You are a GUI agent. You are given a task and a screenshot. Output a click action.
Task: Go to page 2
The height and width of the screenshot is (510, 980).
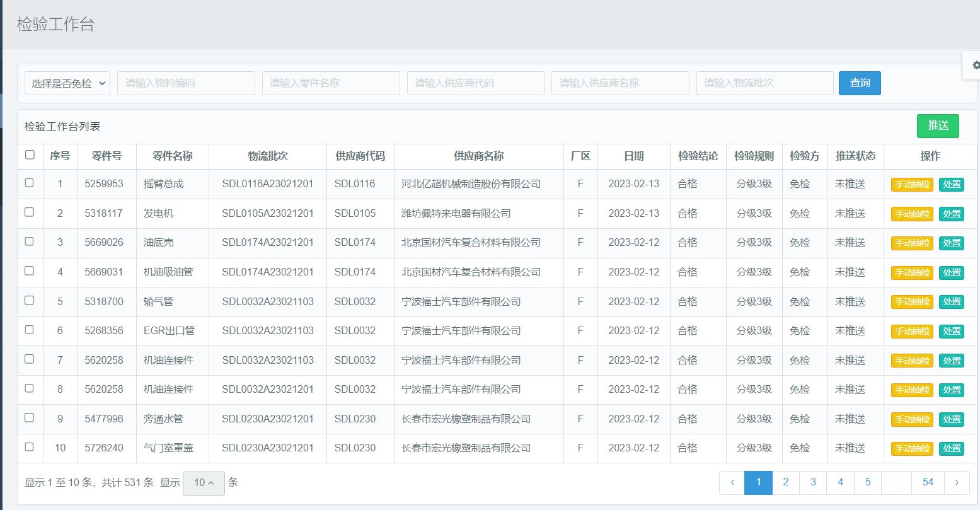[785, 482]
